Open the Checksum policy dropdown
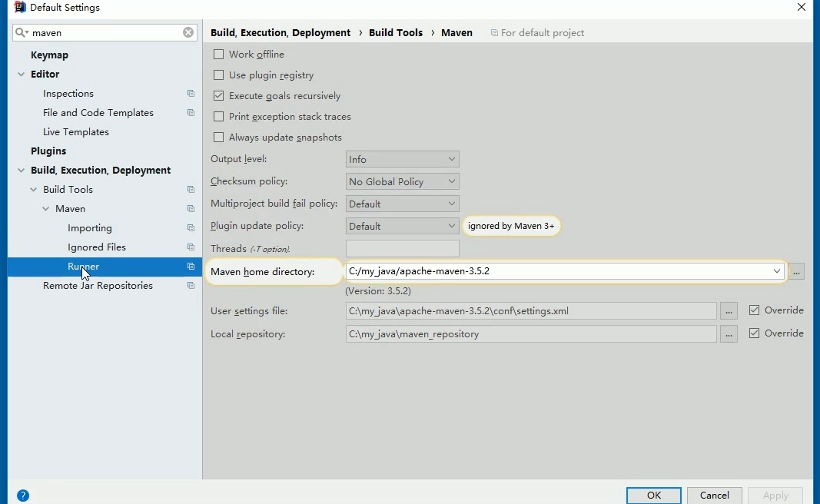The image size is (820, 504). pos(402,181)
